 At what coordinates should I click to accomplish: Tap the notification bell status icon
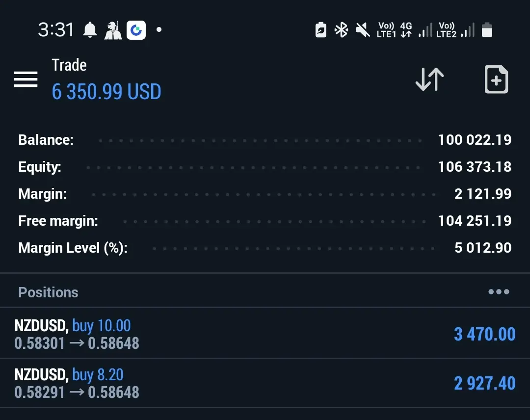[90, 30]
